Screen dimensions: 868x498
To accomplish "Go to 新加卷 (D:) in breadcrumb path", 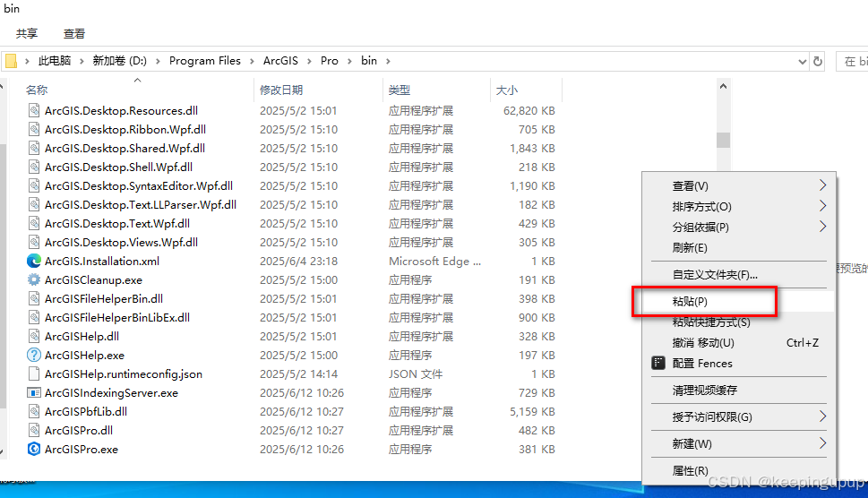I will point(119,61).
